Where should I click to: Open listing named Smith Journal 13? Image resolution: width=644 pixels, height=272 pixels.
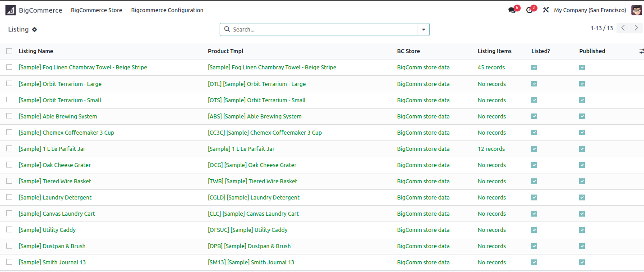(x=52, y=262)
